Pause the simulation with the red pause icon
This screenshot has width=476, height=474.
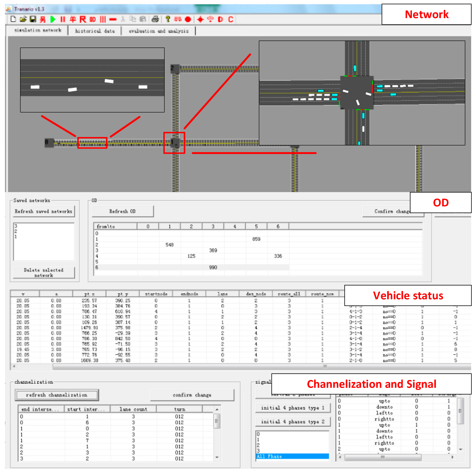tap(63, 19)
